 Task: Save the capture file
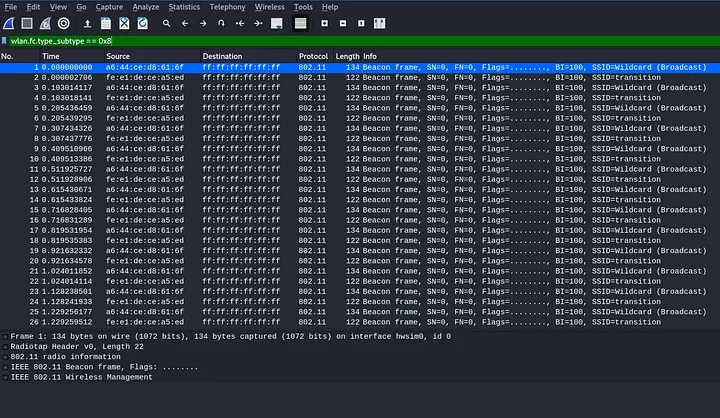coord(106,22)
